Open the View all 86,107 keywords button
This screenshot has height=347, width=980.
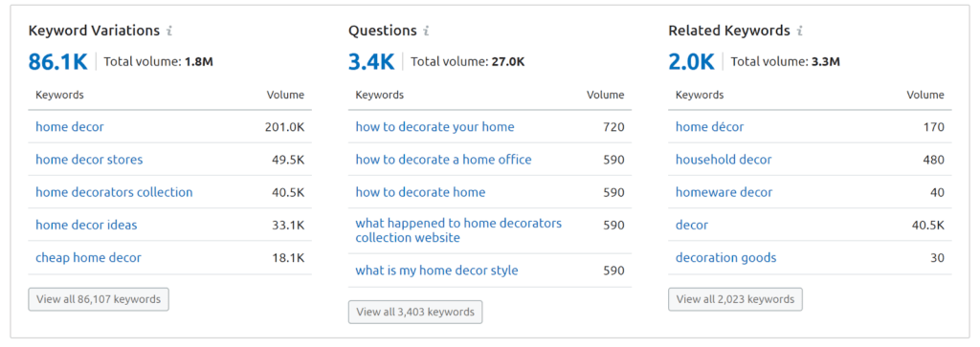pos(99,299)
